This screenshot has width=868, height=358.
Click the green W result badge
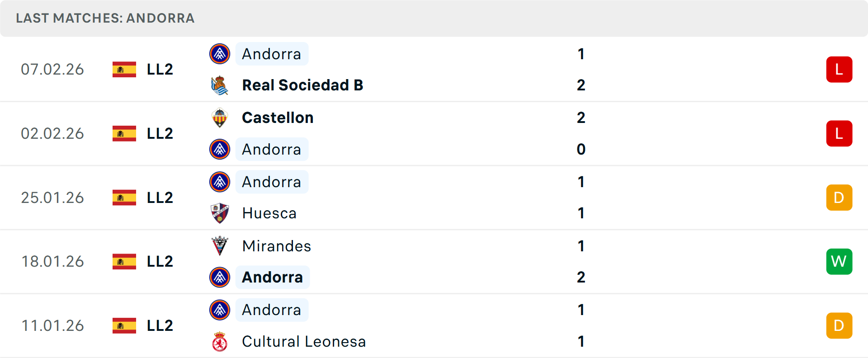pos(839,261)
